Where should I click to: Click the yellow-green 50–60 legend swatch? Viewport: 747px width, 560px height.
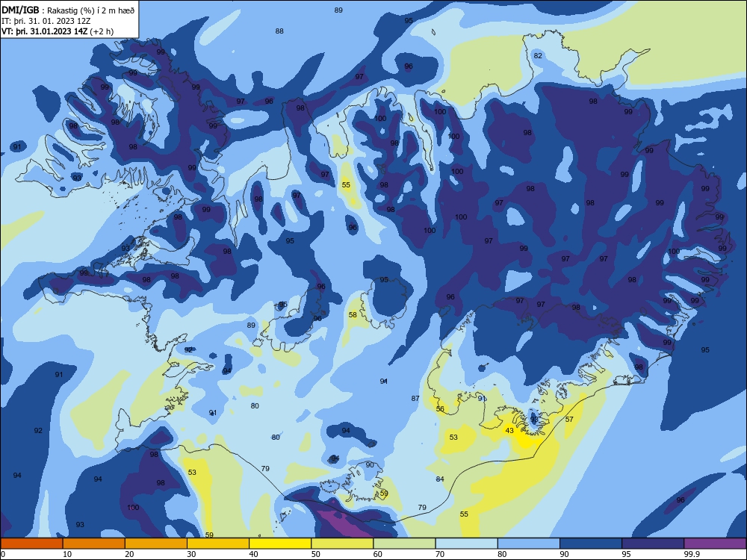tap(342, 544)
